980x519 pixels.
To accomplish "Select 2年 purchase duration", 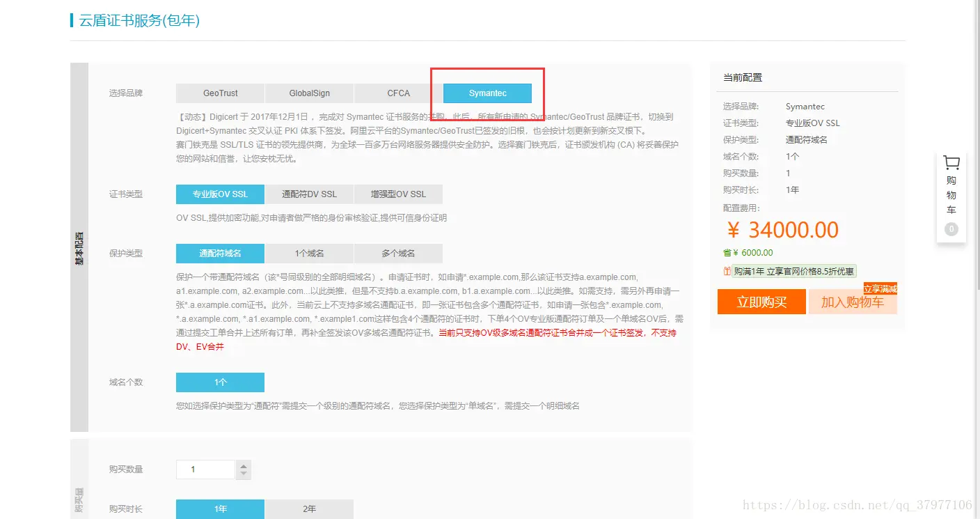I will point(310,509).
